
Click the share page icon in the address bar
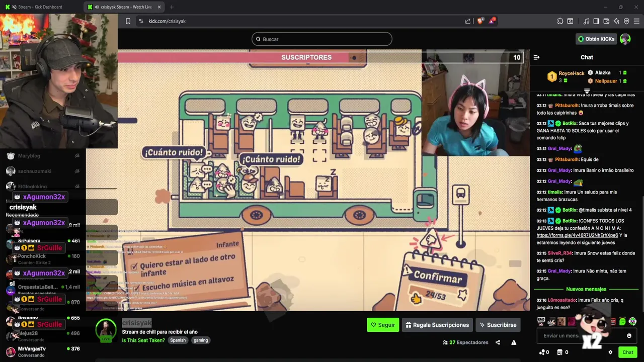click(x=468, y=21)
